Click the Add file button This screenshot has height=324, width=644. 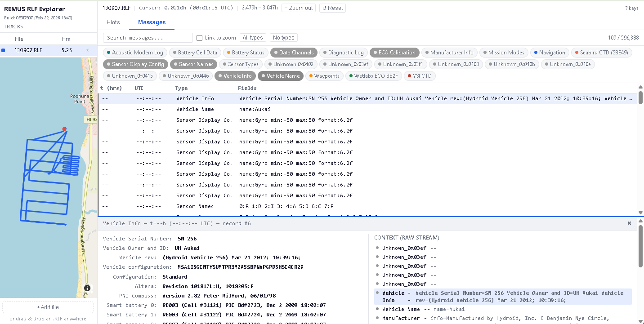48,307
